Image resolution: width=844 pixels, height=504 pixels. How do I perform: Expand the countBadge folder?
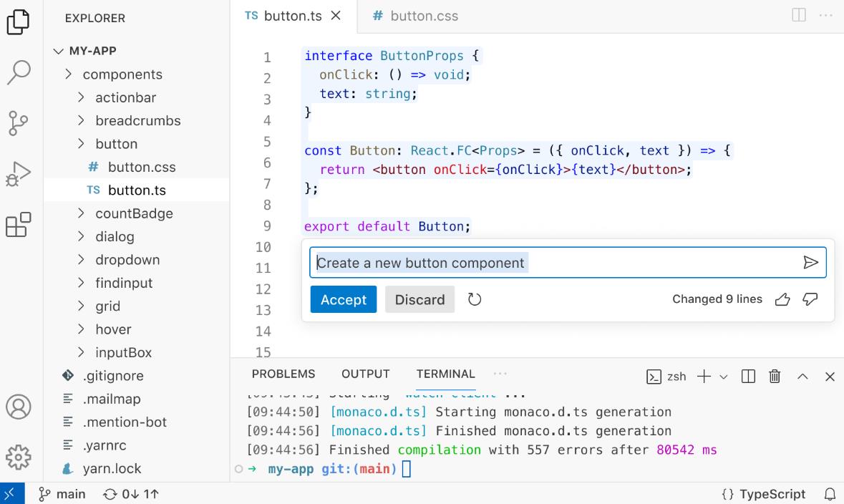[136, 213]
